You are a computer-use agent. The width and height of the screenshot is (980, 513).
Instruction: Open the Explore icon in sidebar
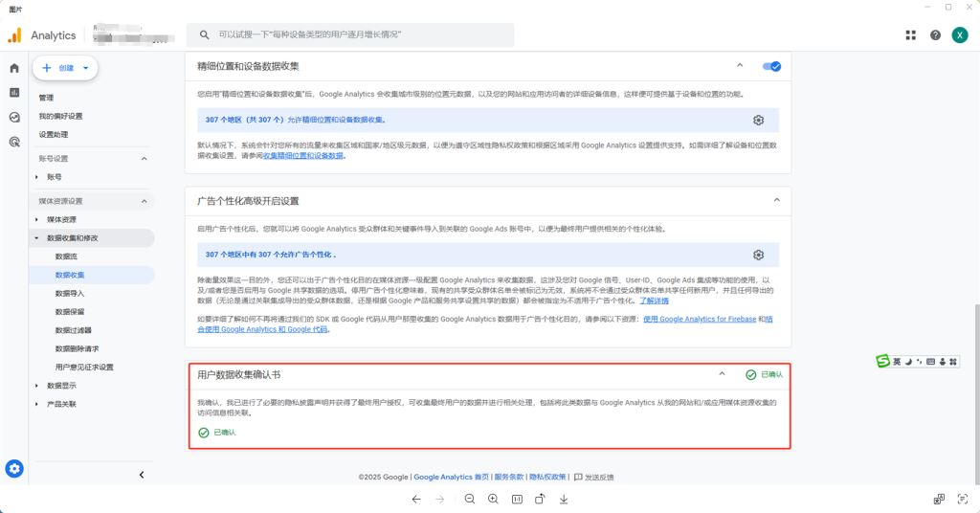click(14, 117)
